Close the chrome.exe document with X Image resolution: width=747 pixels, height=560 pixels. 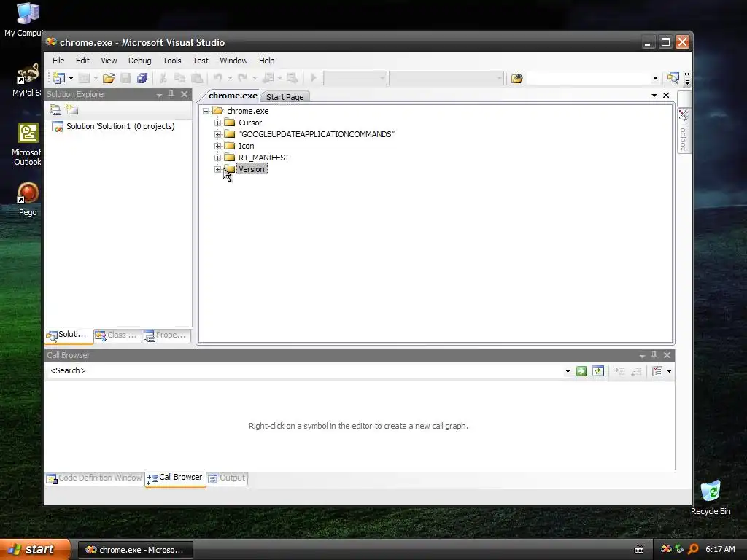[666, 96]
